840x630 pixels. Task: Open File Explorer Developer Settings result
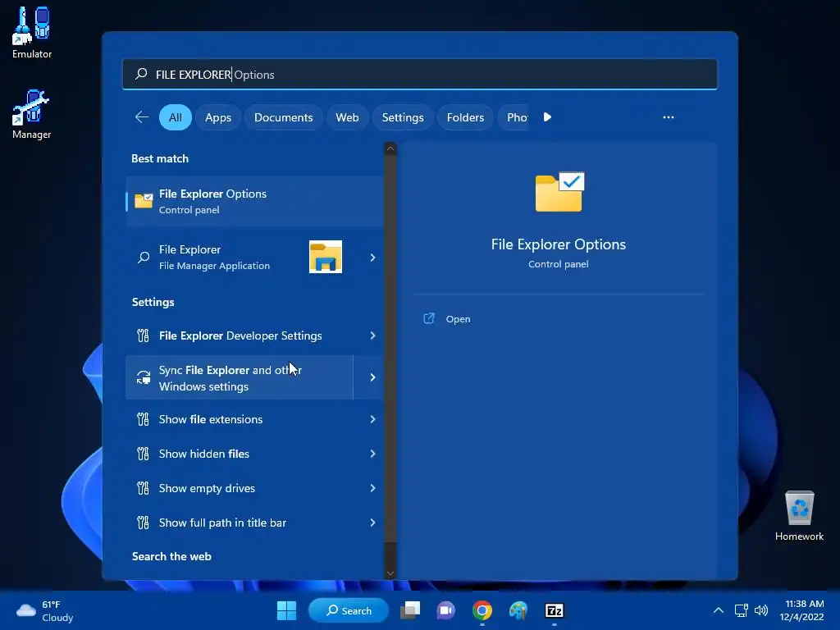tap(240, 336)
